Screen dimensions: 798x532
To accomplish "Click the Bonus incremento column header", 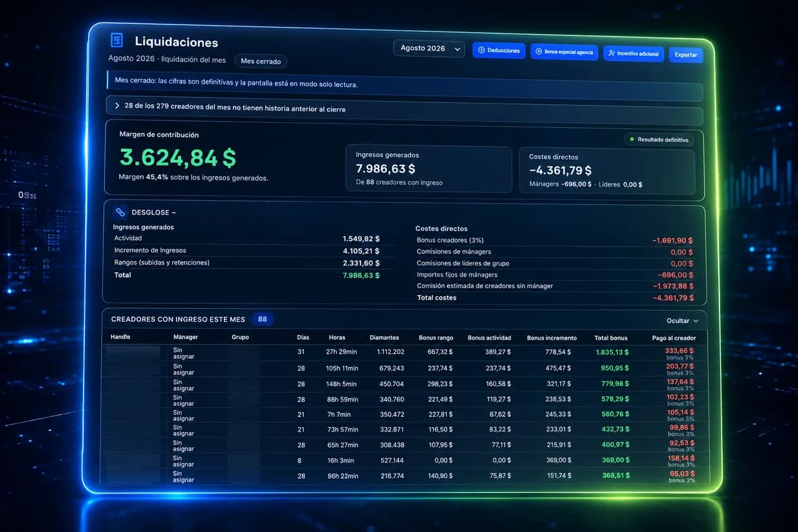I will pyautogui.click(x=552, y=338).
